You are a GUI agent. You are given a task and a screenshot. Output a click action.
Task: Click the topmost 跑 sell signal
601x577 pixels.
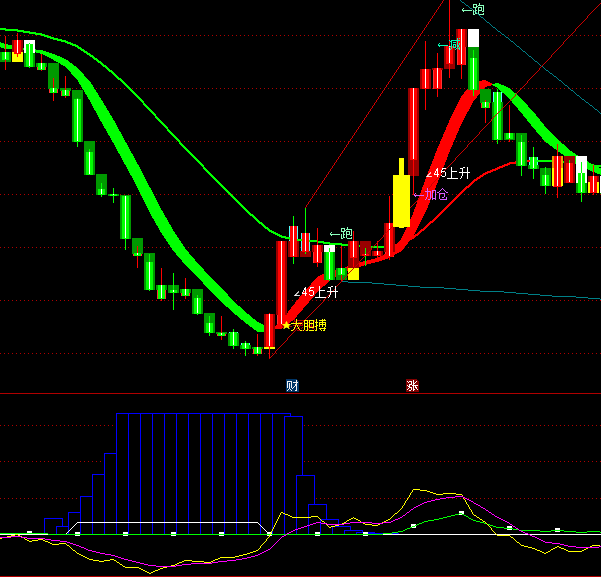coord(472,10)
